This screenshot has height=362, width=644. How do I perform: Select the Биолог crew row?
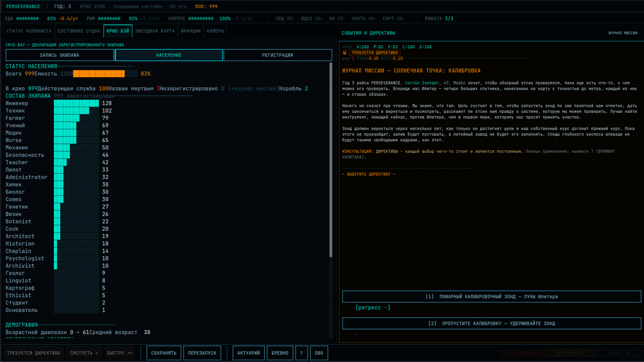[x=58, y=192]
